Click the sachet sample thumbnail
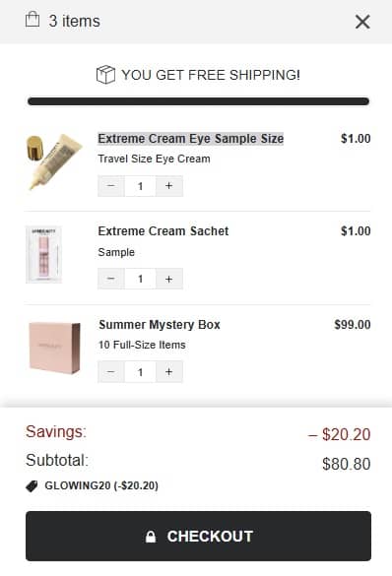This screenshot has width=392, height=576. [x=44, y=255]
